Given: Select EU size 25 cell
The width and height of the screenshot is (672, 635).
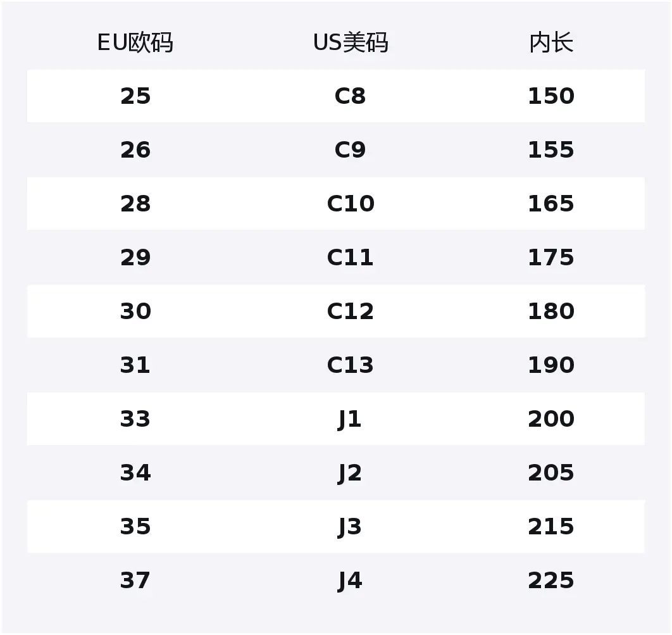Looking at the screenshot, I should pyautogui.click(x=135, y=96).
